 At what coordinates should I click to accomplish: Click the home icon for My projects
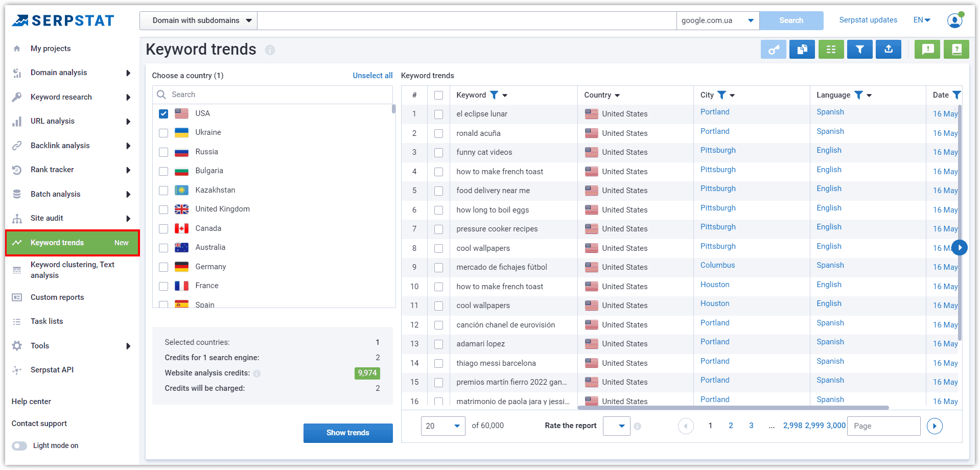point(17,49)
